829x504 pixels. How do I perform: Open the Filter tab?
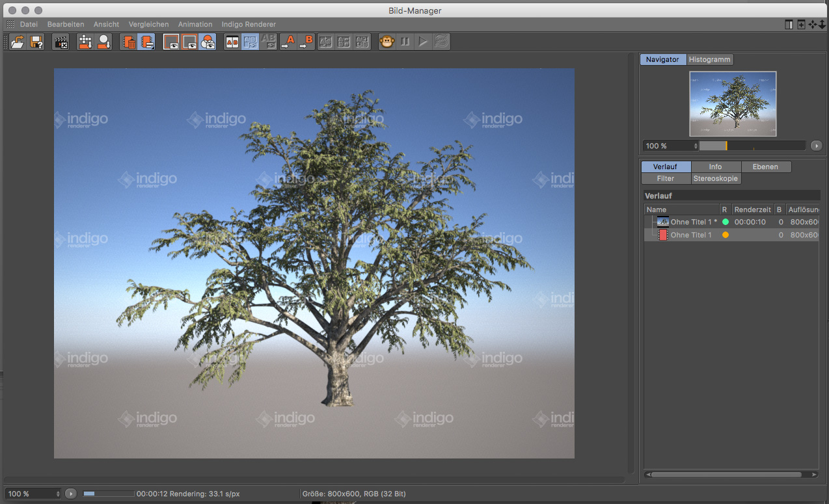click(x=666, y=178)
